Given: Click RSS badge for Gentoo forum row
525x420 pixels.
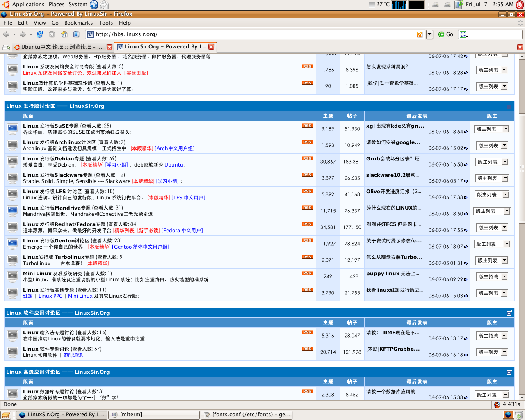Looking at the screenshot, I should [x=307, y=240].
